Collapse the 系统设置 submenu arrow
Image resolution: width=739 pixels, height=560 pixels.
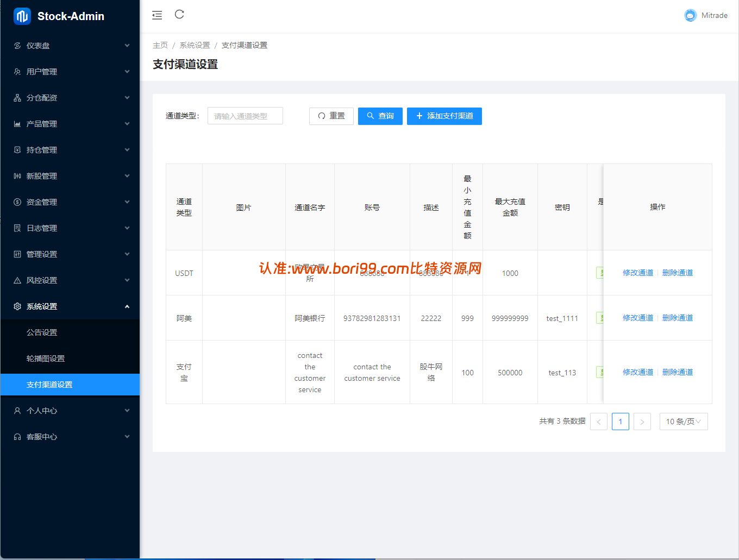(x=127, y=306)
